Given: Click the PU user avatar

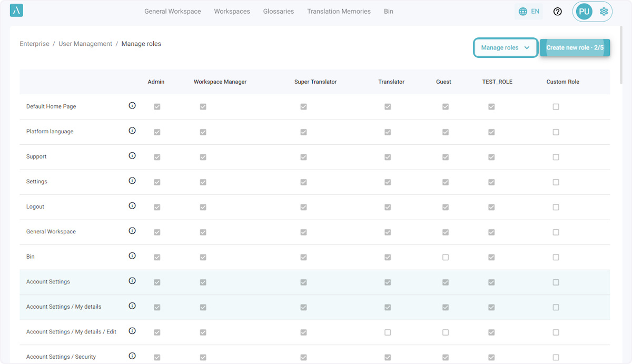Looking at the screenshot, I should pos(584,12).
